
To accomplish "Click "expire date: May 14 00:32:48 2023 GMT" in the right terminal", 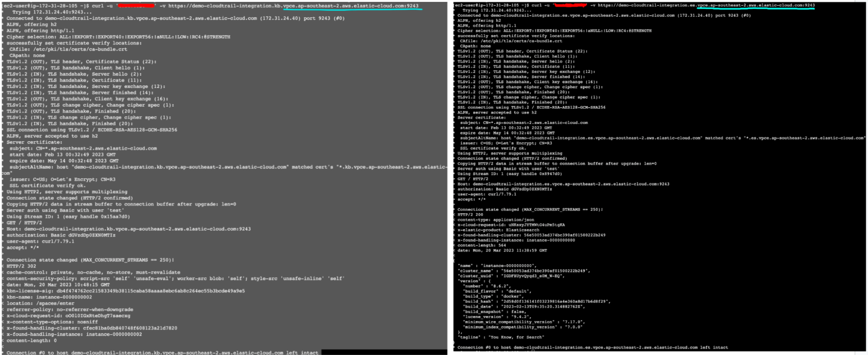I will [506, 133].
